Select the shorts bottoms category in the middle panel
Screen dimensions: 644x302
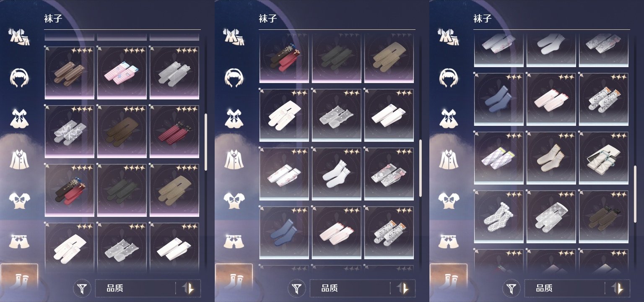coord(234,241)
